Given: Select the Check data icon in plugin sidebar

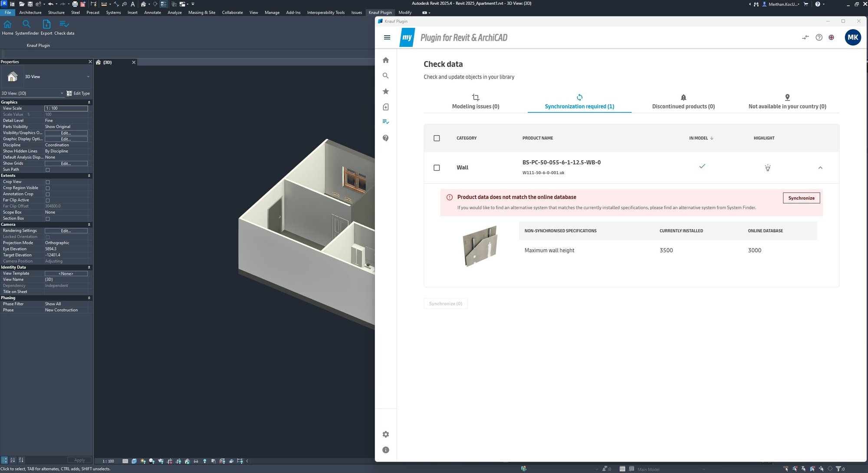Looking at the screenshot, I should [x=386, y=122].
